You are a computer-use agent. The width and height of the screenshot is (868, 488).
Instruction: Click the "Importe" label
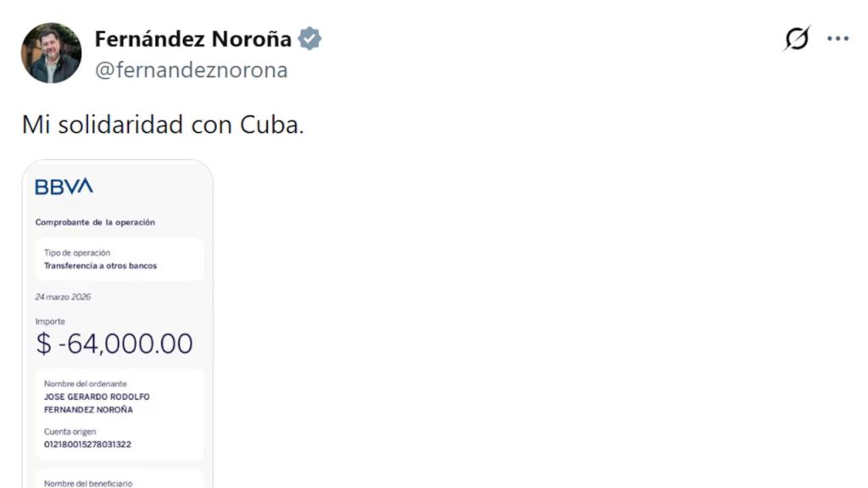[x=50, y=322]
